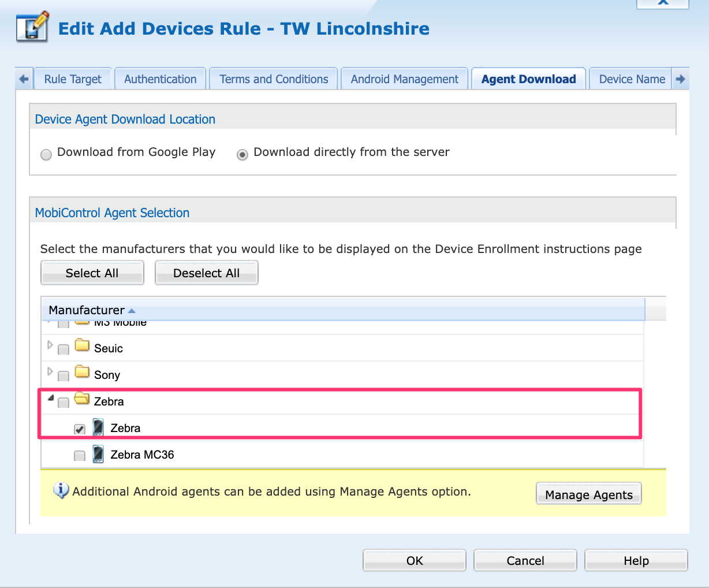Select Download from Google Play radio button
709x588 pixels.
[x=46, y=155]
